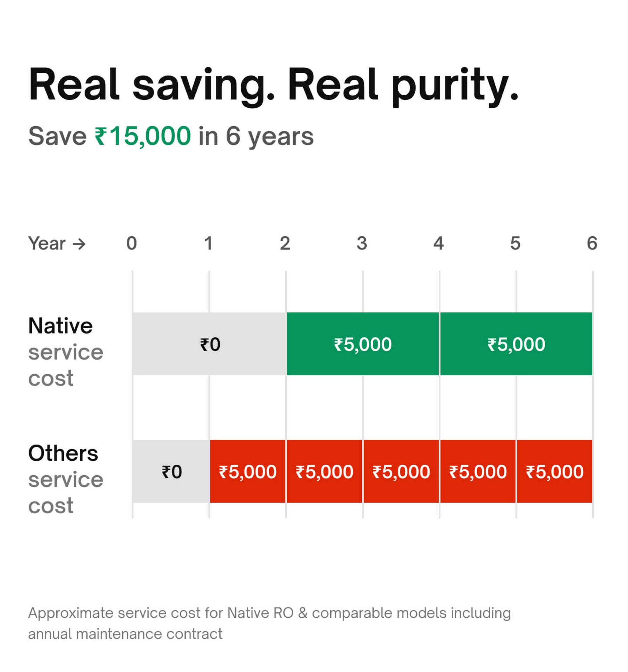
Task: Click the year 6 axis label
Action: pos(592,243)
